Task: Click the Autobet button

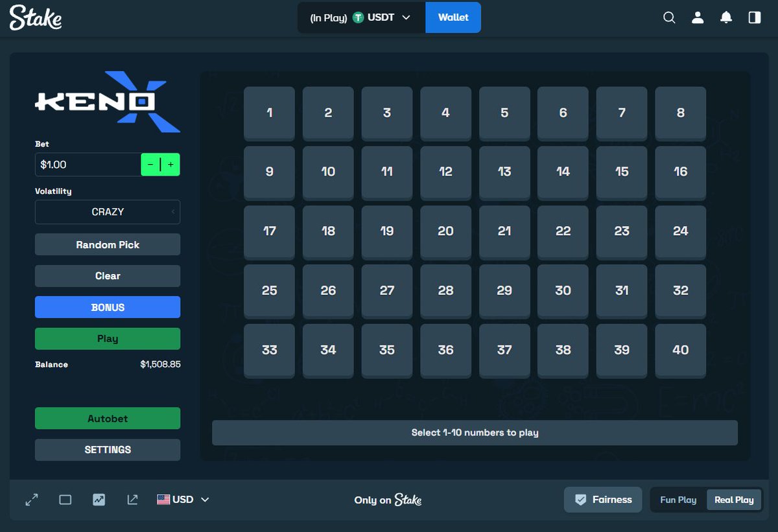Action: (108, 419)
